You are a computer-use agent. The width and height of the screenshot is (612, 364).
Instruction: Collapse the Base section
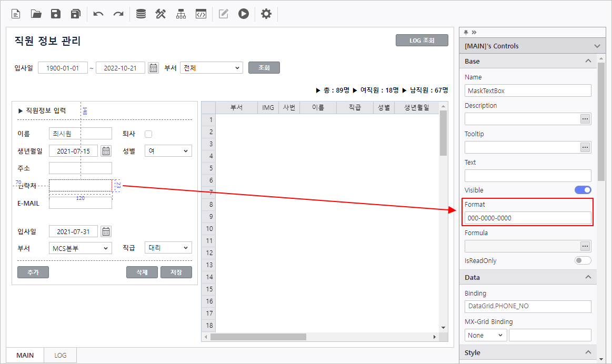pos(588,61)
